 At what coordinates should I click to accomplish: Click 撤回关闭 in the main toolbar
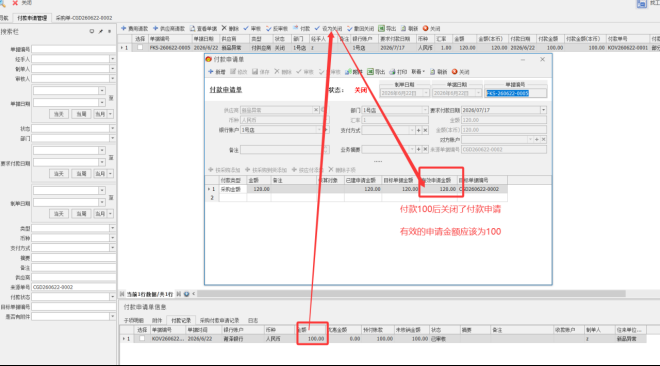click(x=360, y=28)
